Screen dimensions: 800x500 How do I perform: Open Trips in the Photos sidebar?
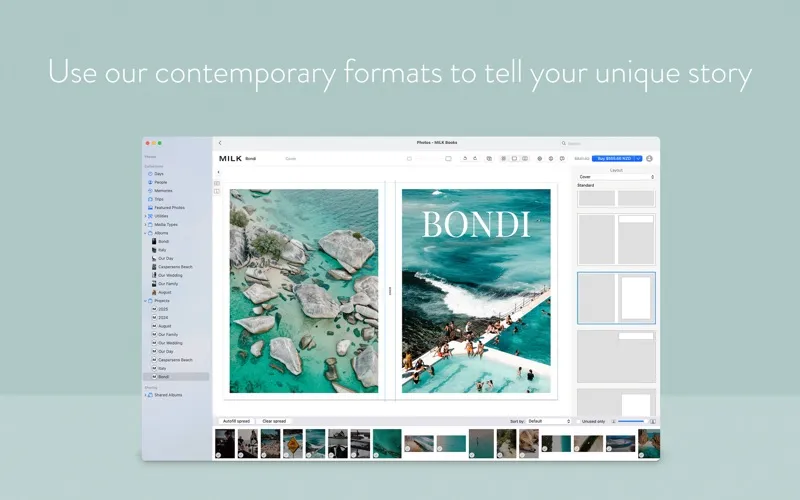(x=159, y=199)
